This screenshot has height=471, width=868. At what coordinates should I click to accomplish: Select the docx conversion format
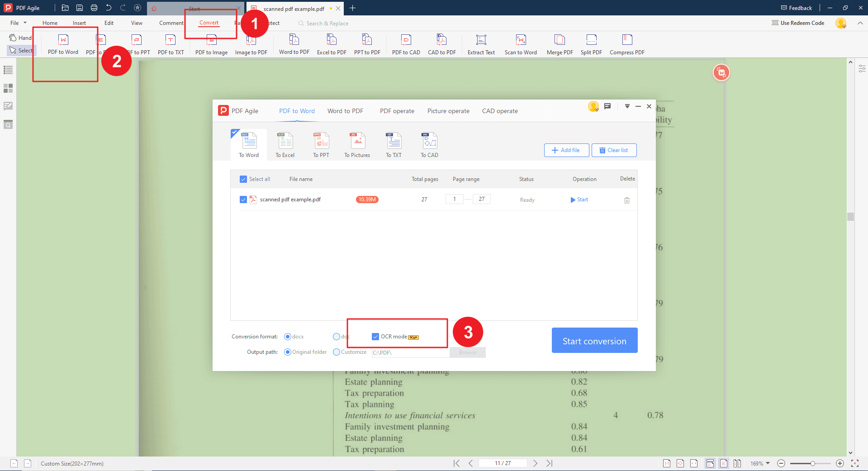pos(287,337)
